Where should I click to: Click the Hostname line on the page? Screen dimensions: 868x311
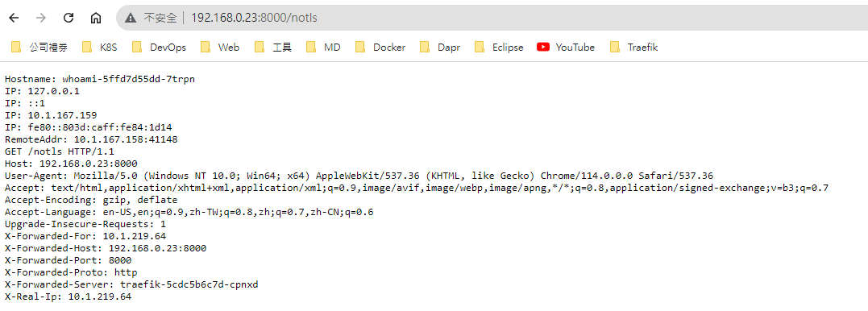tap(100, 79)
